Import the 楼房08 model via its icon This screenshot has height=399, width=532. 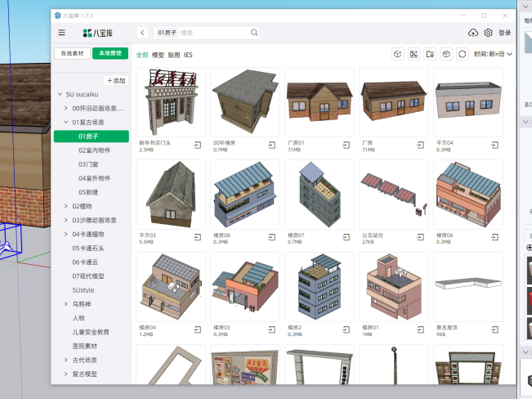pyautogui.click(x=272, y=237)
